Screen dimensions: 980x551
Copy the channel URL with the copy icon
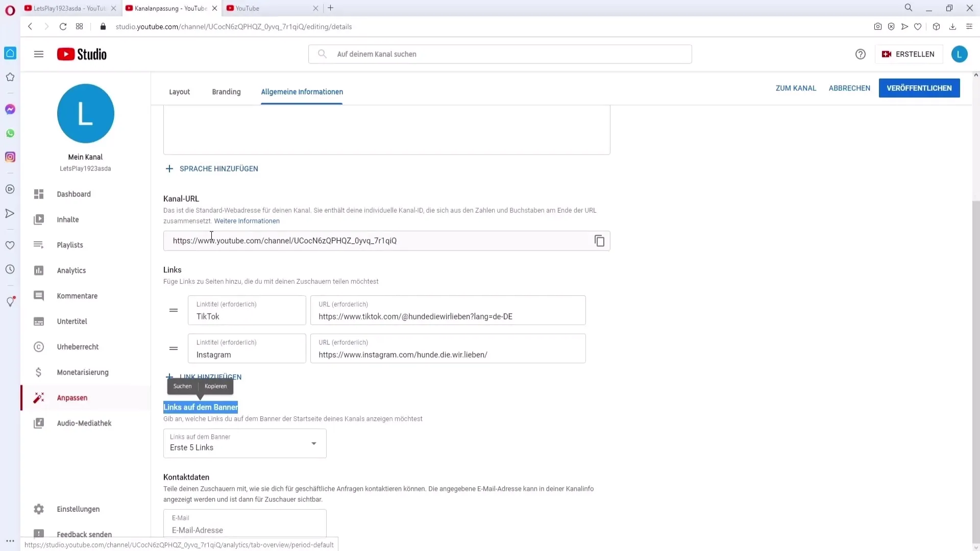point(599,241)
